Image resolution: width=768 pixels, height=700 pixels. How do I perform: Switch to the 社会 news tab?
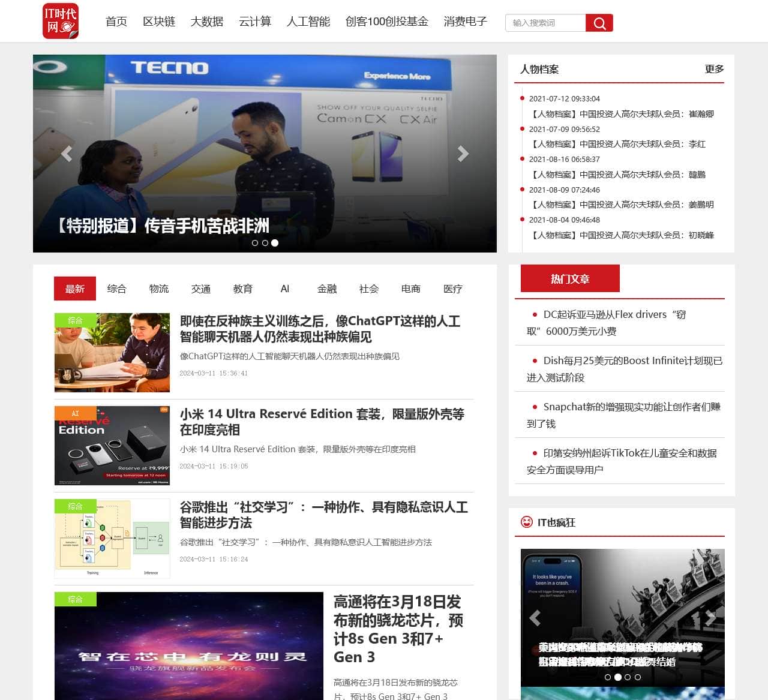[x=369, y=289]
